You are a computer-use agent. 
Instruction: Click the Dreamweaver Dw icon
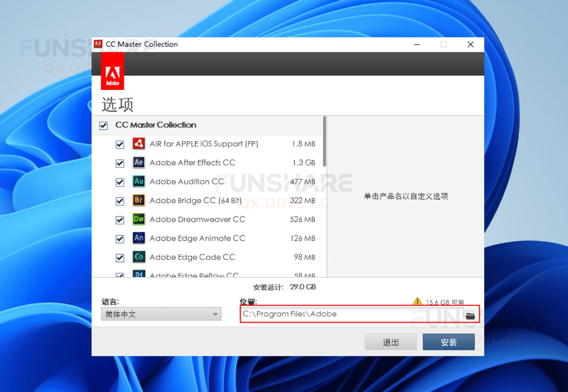(x=139, y=219)
